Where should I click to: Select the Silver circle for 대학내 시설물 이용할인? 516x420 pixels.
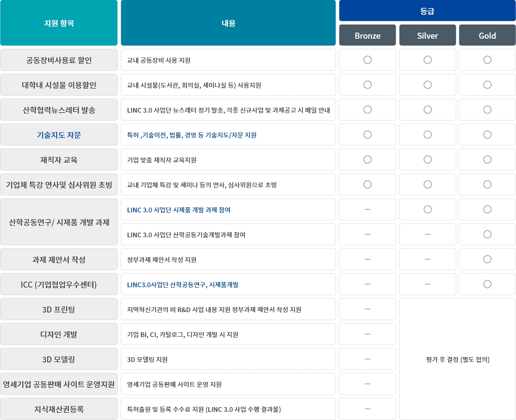point(427,85)
